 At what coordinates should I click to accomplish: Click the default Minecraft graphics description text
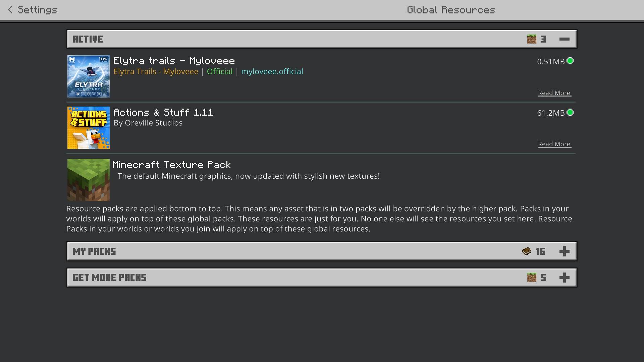[249, 176]
